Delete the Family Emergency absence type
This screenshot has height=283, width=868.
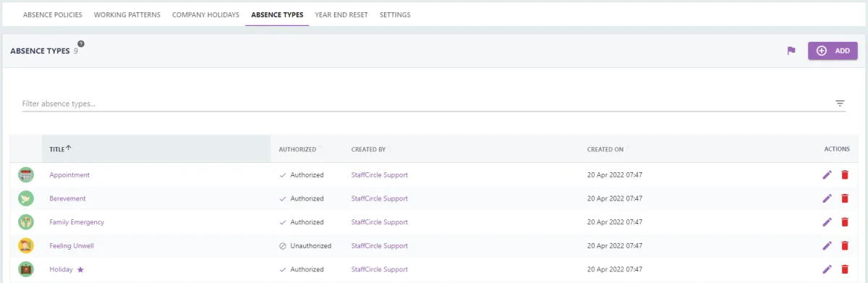pyautogui.click(x=844, y=222)
